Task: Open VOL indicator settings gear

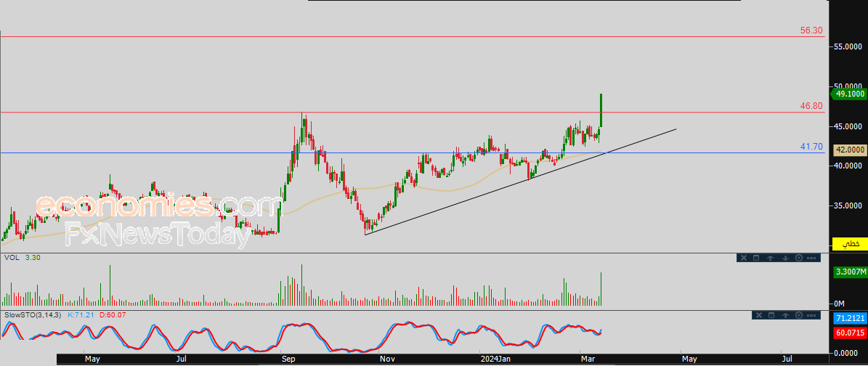Action: point(798,258)
